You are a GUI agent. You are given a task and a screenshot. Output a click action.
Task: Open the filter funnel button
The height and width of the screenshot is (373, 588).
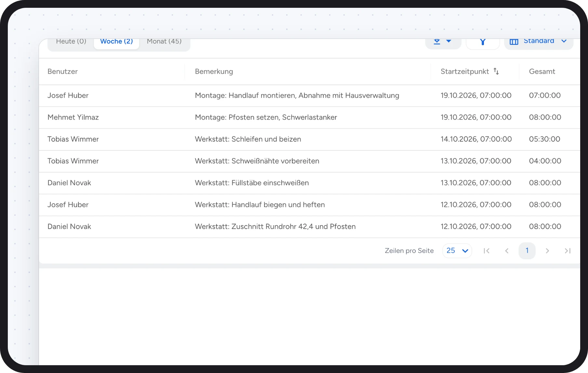tap(483, 42)
